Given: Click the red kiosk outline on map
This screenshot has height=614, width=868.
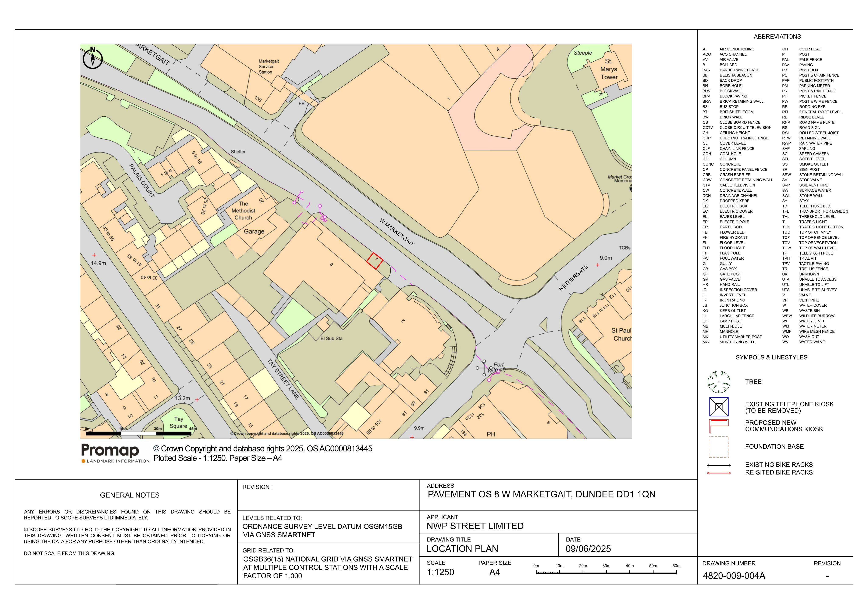Looking at the screenshot, I should tap(375, 261).
